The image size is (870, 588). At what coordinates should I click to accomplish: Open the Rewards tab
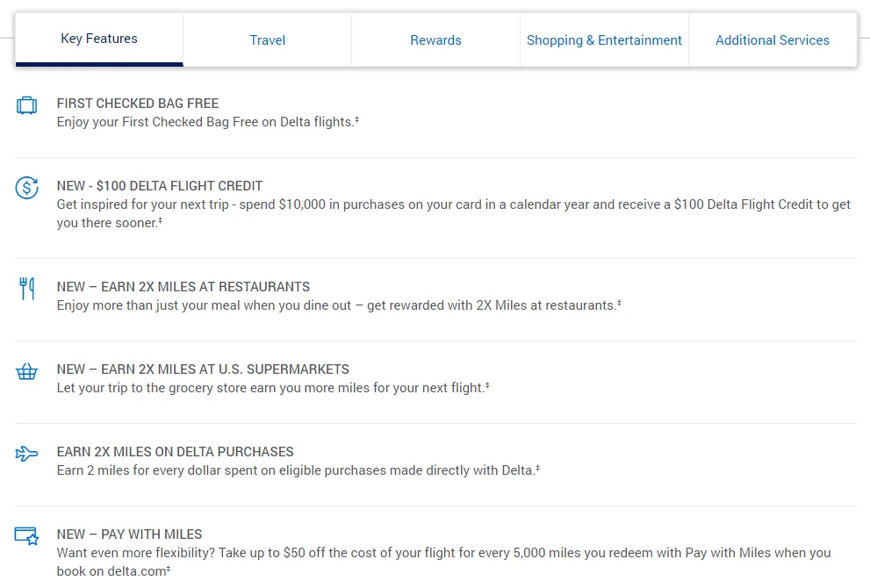coord(435,40)
